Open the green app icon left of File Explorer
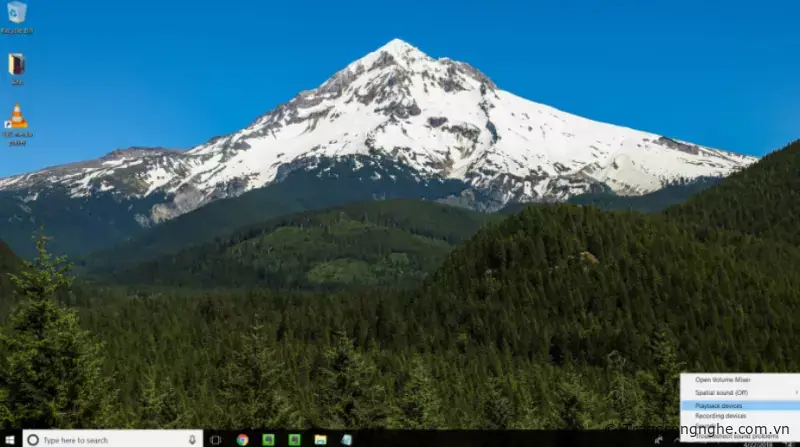The height and width of the screenshot is (447, 800). (294, 439)
